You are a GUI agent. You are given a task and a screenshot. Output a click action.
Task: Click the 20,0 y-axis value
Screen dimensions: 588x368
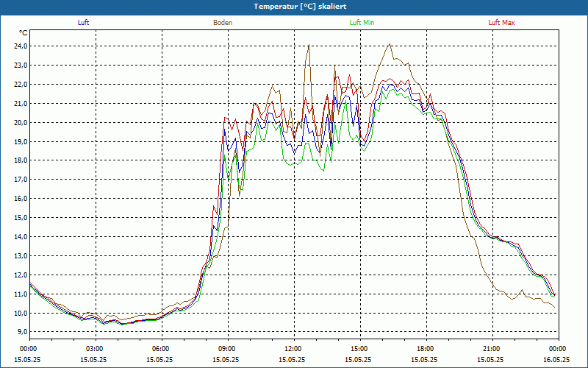click(21, 123)
